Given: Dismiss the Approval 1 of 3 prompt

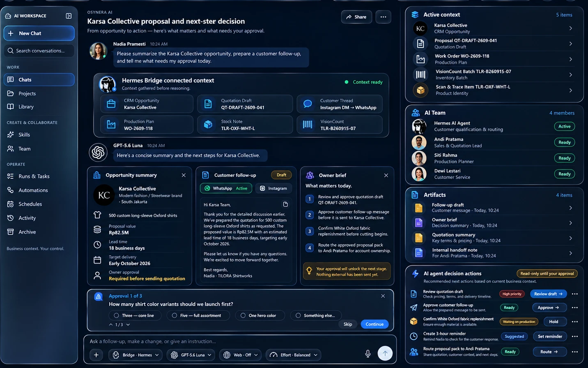Looking at the screenshot, I should [x=383, y=296].
